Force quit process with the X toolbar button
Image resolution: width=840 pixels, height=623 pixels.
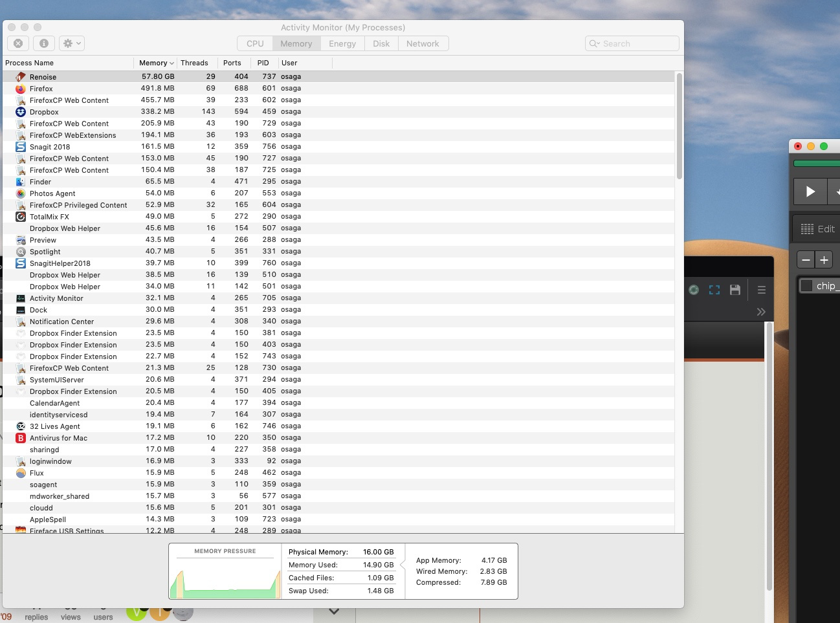[18, 43]
